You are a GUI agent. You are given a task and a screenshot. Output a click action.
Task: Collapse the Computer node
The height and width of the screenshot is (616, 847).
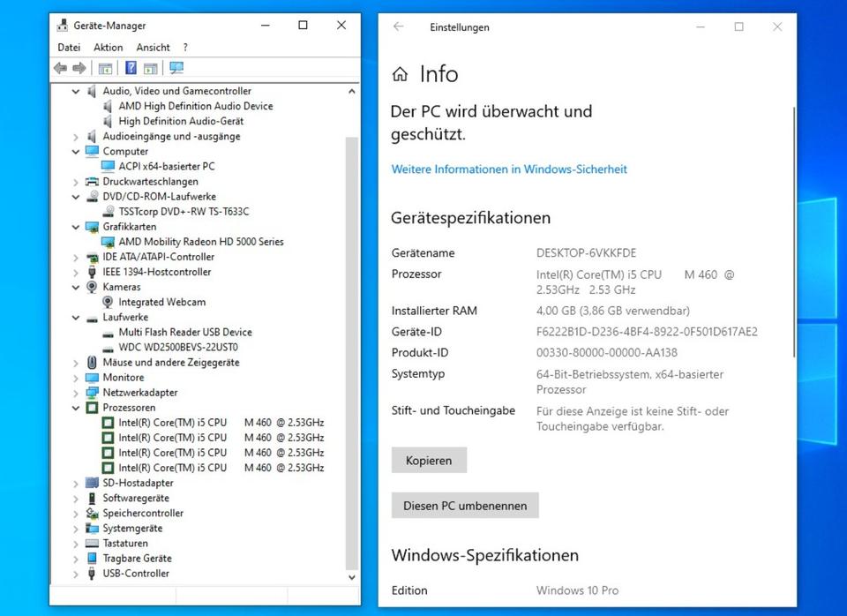point(76,152)
